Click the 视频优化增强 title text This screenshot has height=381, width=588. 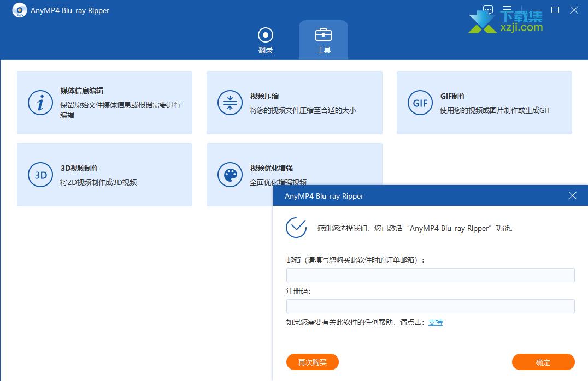tap(272, 168)
